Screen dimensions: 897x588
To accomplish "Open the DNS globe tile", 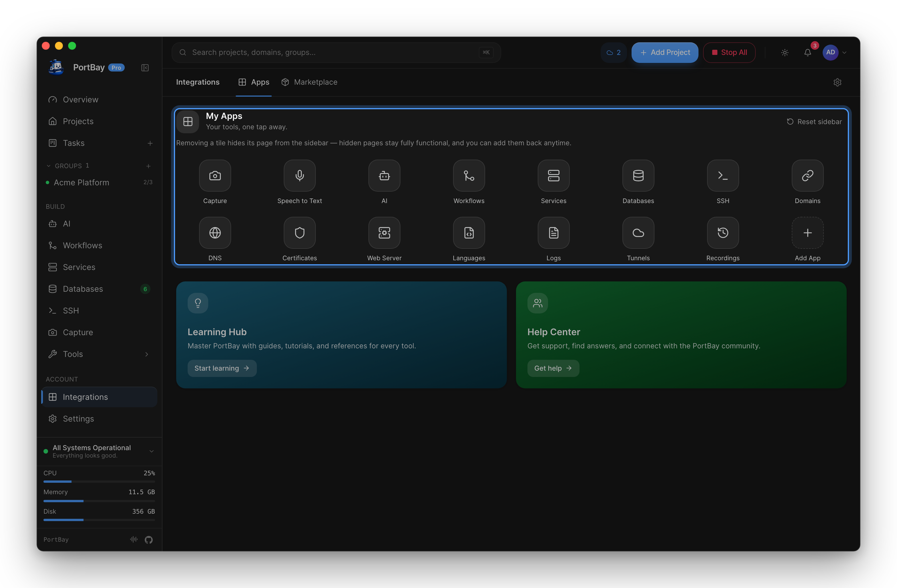I will pos(215,233).
